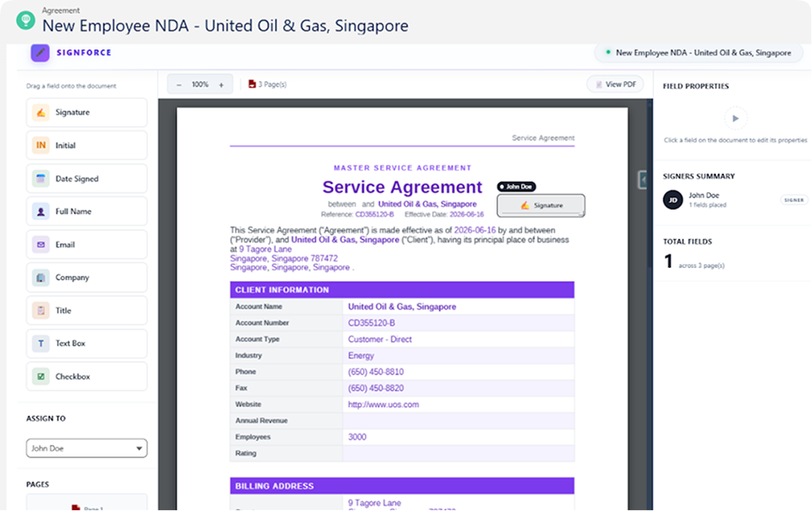Open the http://www.uos.com website link

tap(384, 404)
